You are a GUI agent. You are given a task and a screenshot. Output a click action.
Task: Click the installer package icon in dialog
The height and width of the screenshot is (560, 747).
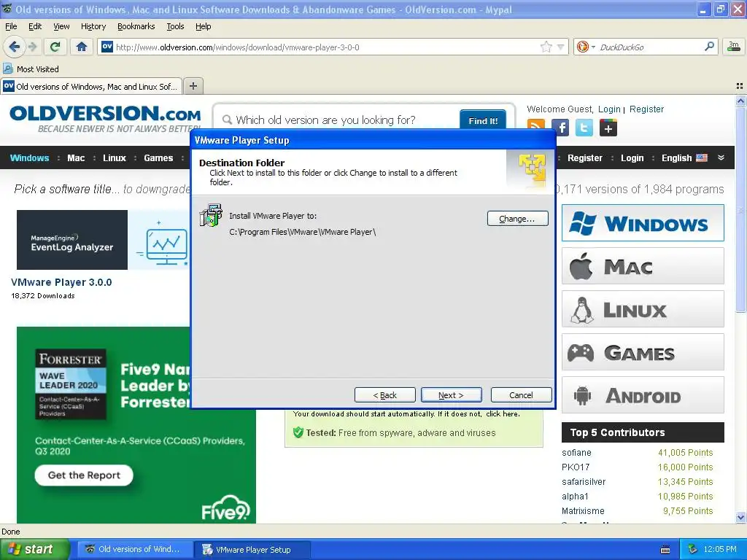click(x=211, y=215)
